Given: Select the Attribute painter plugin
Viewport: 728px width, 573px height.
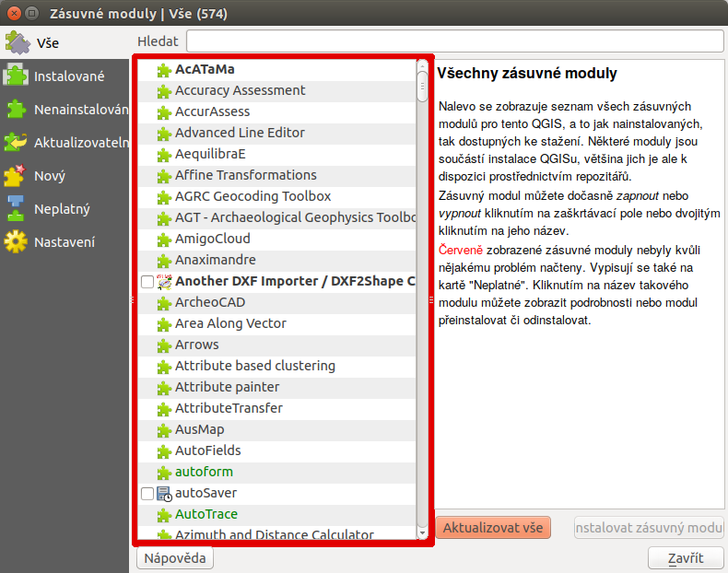Looking at the screenshot, I should point(276,388).
